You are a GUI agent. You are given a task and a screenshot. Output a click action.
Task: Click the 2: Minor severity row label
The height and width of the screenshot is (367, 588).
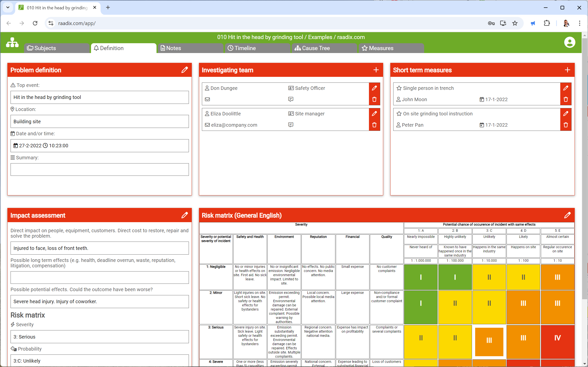pyautogui.click(x=216, y=293)
